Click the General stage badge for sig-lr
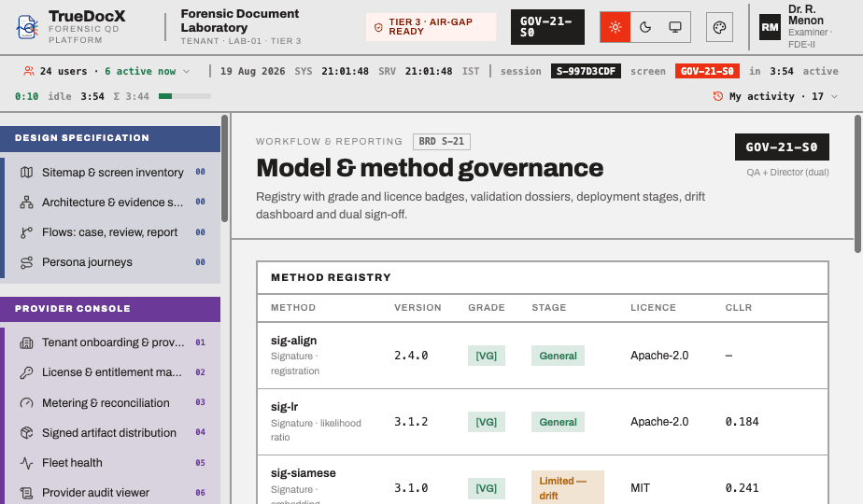Viewport: 863px width, 504px height. click(559, 422)
